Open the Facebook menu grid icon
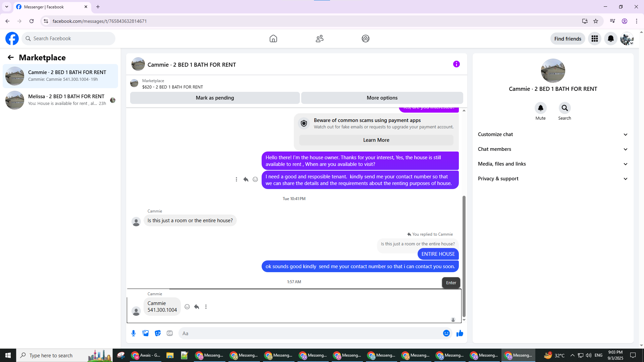The height and width of the screenshot is (362, 644). pyautogui.click(x=595, y=39)
